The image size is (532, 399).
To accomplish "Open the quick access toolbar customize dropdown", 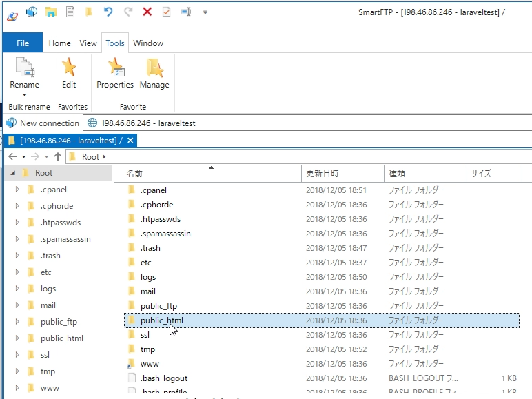I will click(205, 12).
